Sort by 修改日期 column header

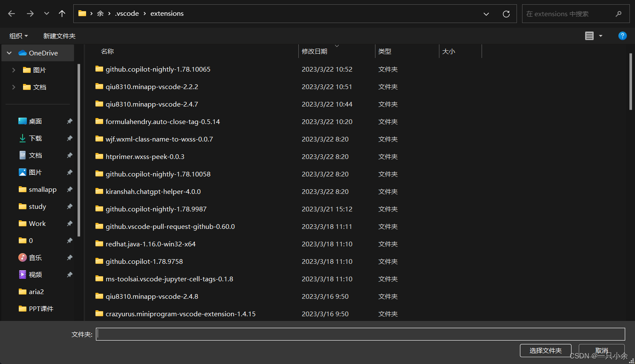[x=315, y=51]
